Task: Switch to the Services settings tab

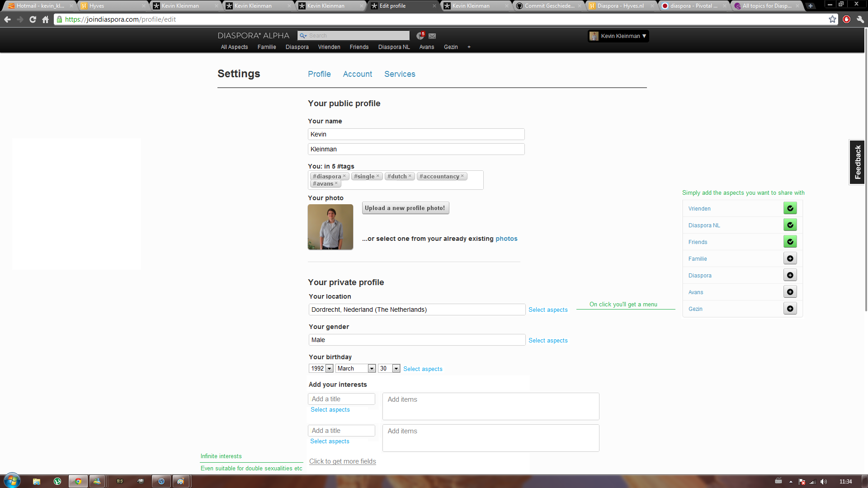Action: [x=400, y=74]
